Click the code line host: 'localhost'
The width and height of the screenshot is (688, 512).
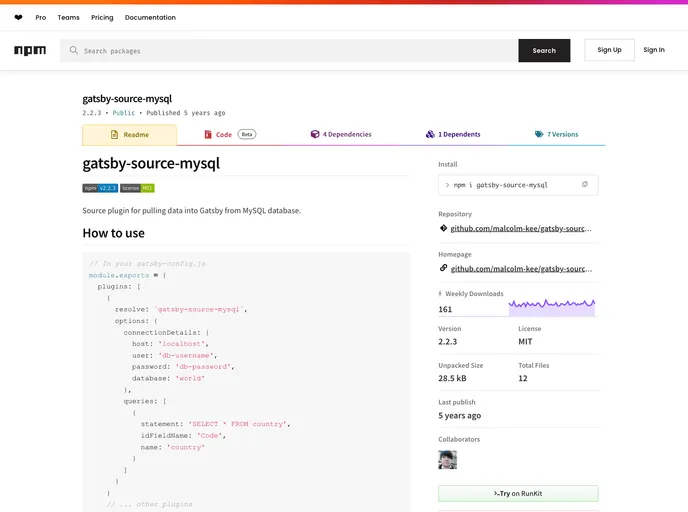170,344
